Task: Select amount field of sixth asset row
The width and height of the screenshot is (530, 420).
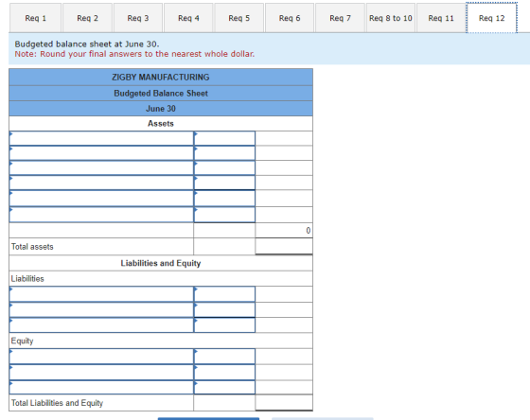Action: click(x=224, y=215)
